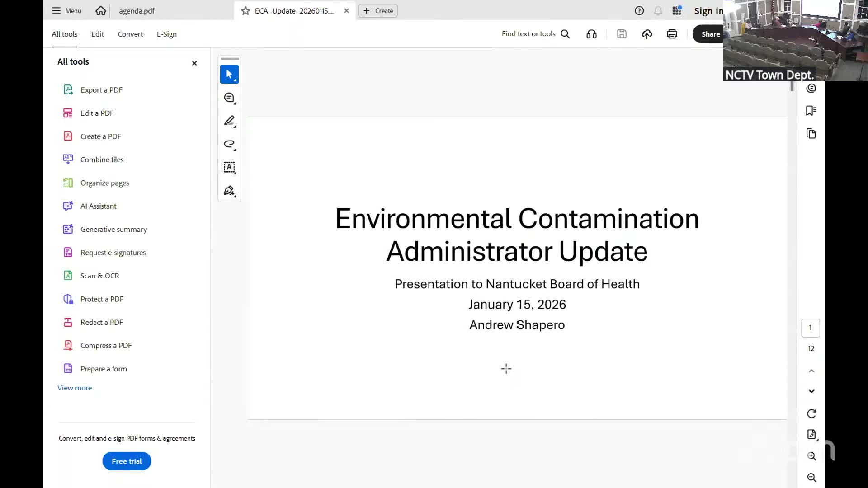Close the All tools panel
Image resolution: width=868 pixels, height=488 pixels.
(194, 63)
